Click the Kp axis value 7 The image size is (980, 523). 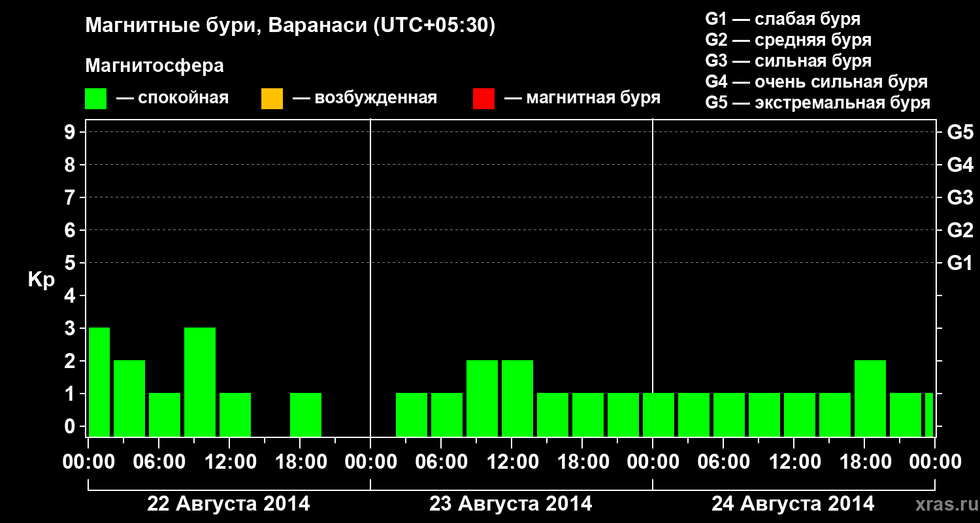pyautogui.click(x=71, y=197)
